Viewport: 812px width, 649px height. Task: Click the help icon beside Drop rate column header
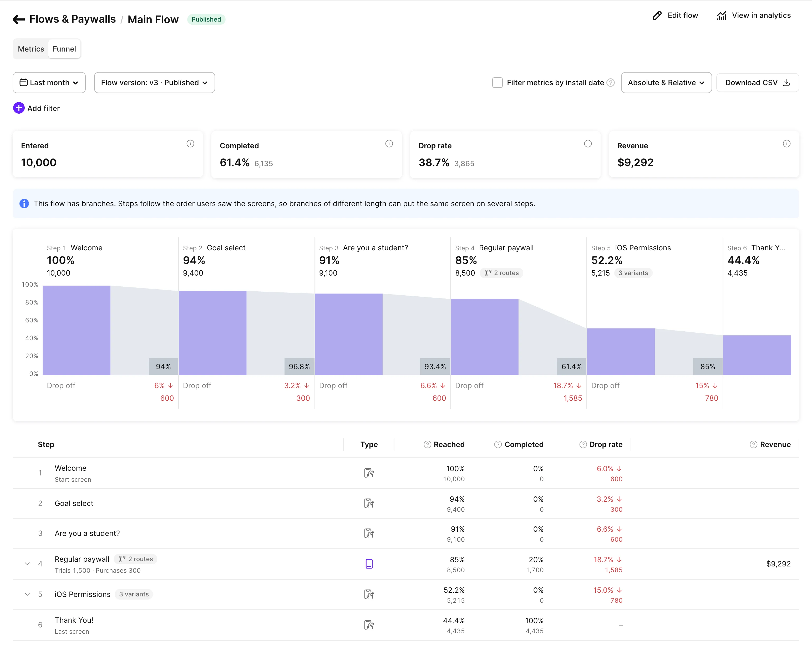[583, 444]
